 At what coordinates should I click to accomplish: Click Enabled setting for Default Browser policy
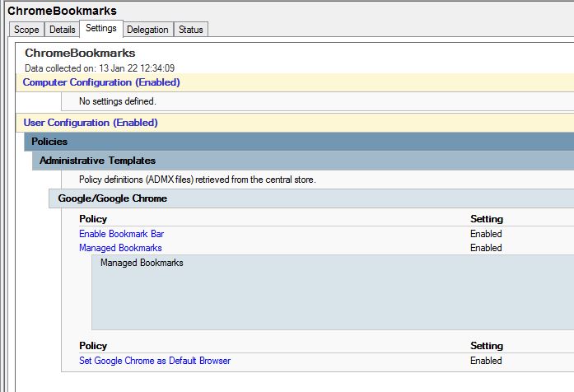[486, 361]
